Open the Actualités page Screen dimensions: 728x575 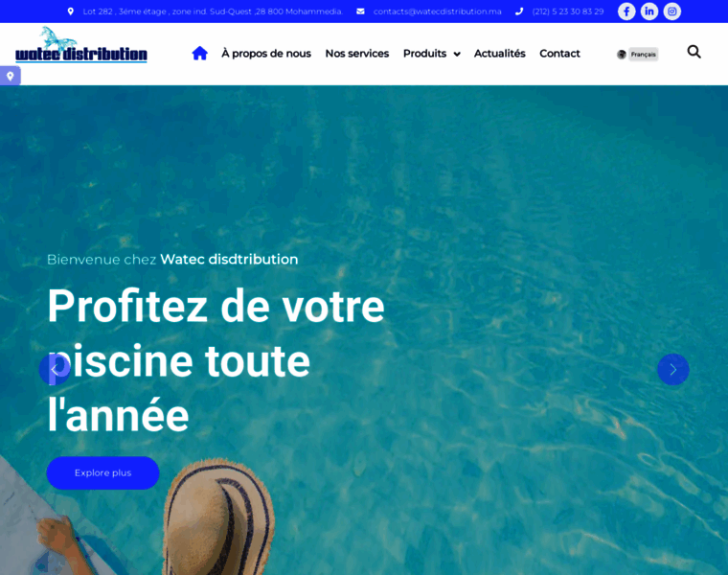click(500, 54)
